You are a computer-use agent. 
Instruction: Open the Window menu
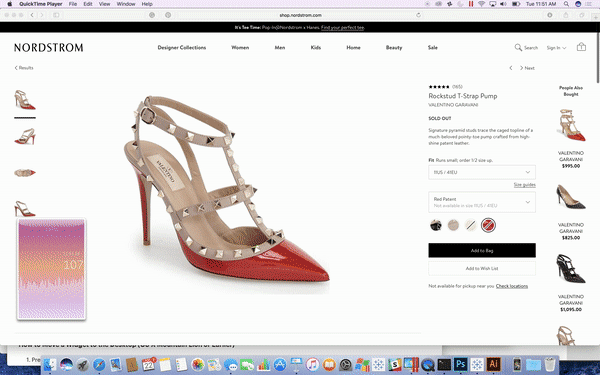tap(126, 4)
